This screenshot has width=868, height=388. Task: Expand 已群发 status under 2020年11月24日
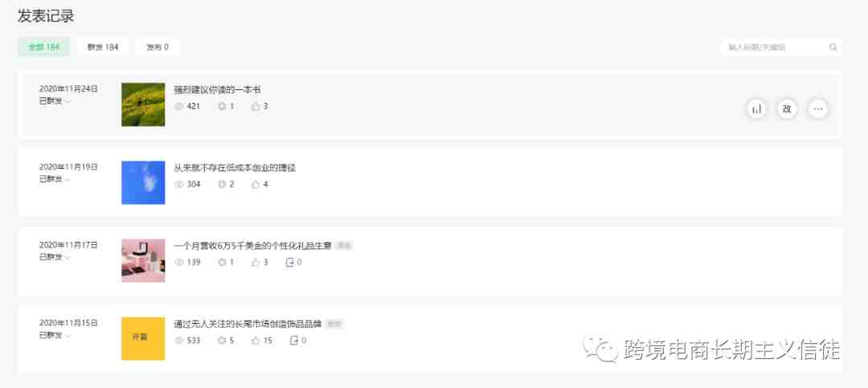[55, 101]
